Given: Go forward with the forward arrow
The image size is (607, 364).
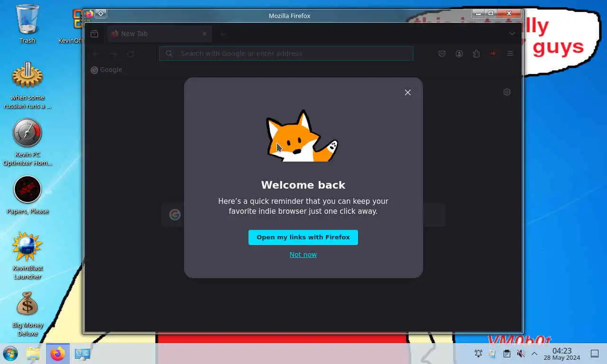Looking at the screenshot, I should 113,54.
